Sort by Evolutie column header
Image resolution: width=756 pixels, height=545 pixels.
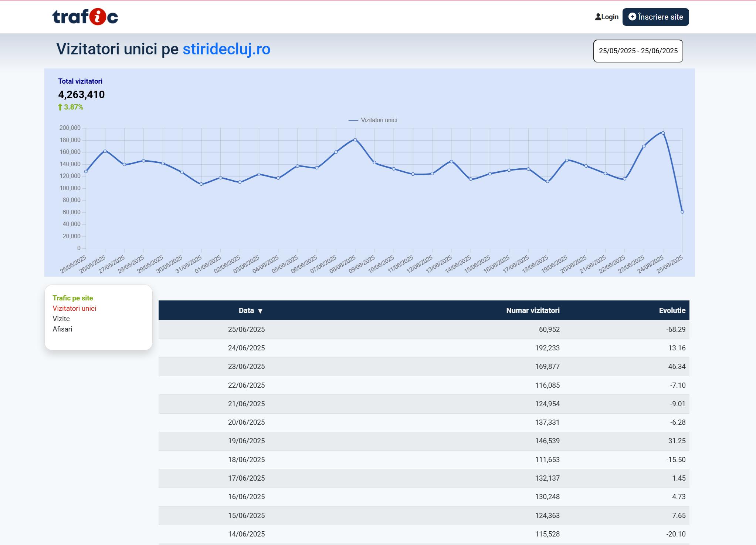672,310
